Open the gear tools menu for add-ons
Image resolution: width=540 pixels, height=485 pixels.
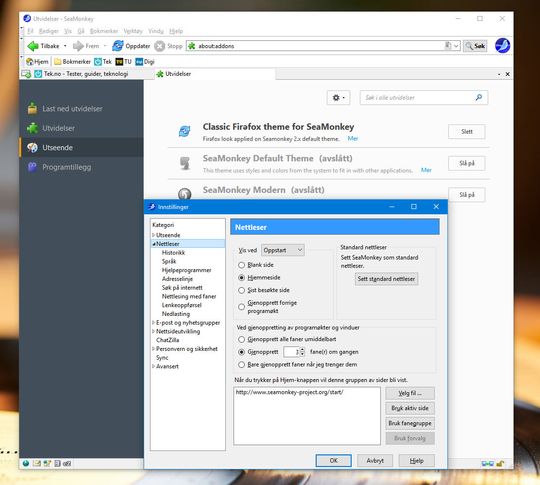point(338,98)
